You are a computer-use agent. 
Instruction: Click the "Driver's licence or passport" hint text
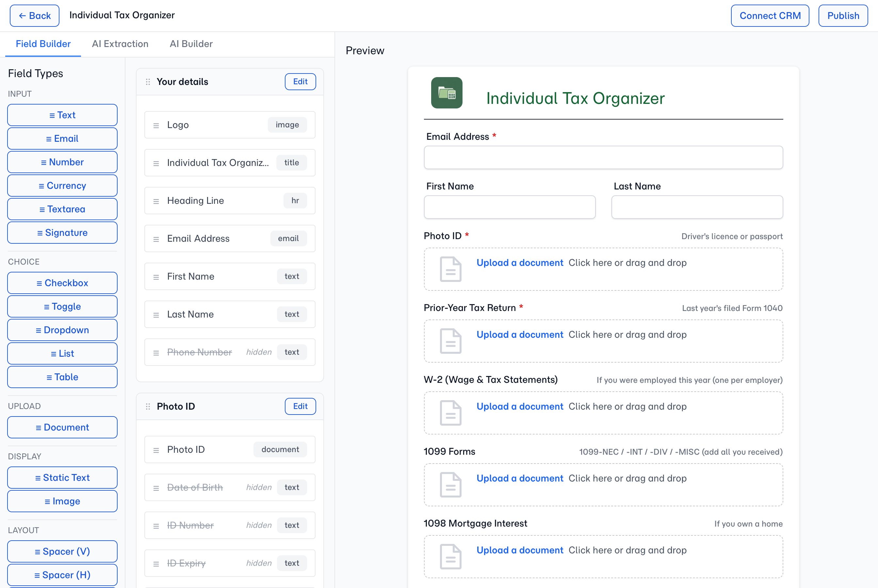pos(732,237)
